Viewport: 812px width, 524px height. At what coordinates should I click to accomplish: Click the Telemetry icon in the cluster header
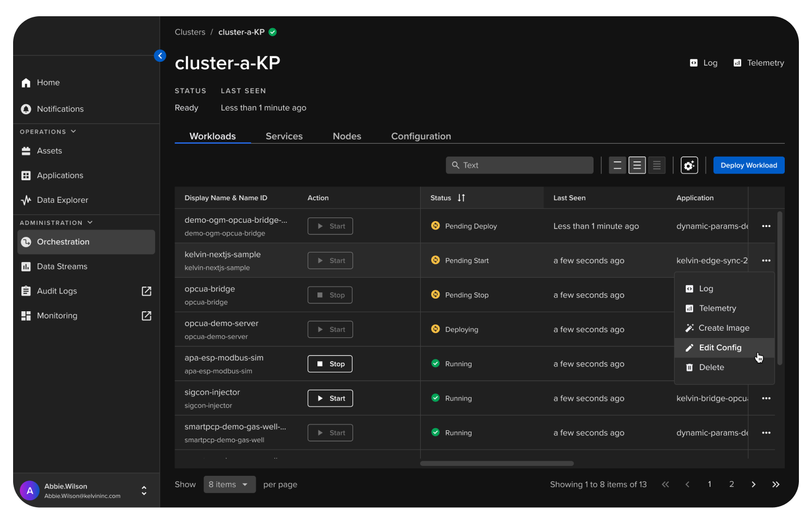coord(738,63)
